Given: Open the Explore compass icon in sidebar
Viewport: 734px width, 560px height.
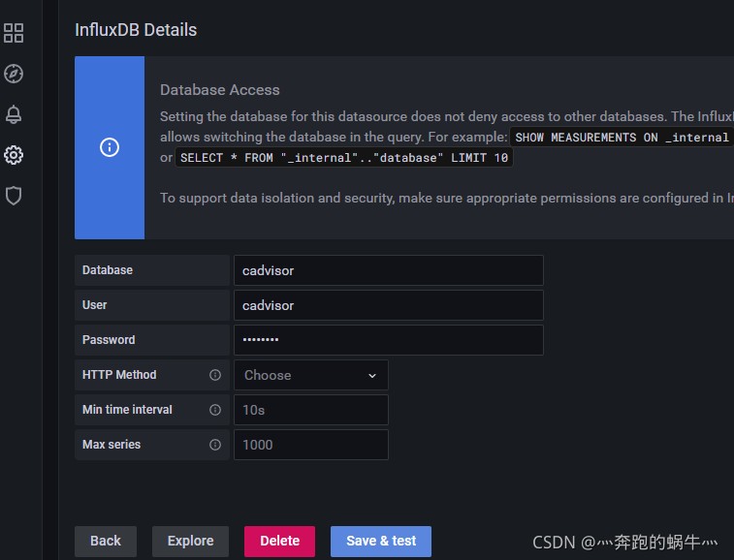Looking at the screenshot, I should [x=14, y=74].
